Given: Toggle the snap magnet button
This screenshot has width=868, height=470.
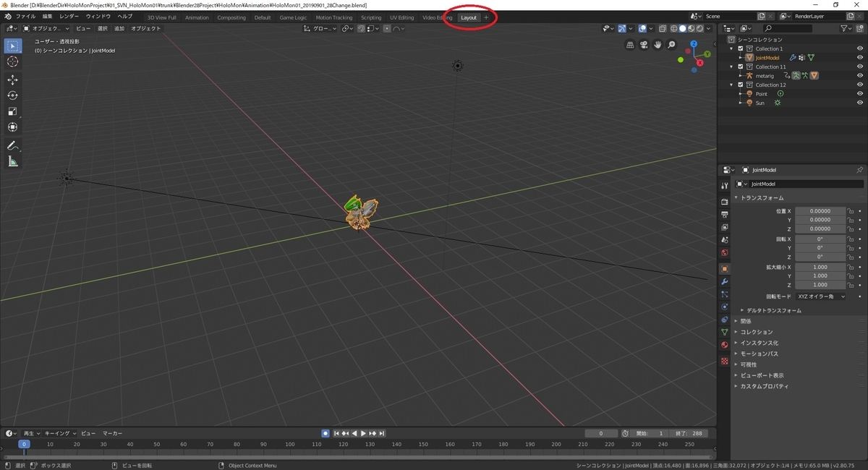Looking at the screenshot, I should click(x=362, y=28).
